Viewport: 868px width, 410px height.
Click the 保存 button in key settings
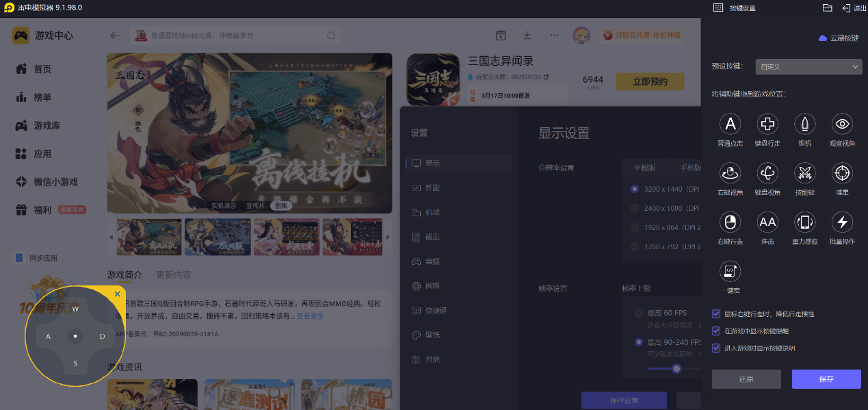point(826,379)
